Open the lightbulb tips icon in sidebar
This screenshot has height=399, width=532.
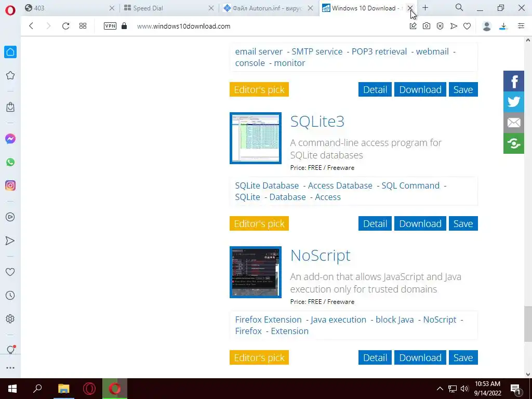click(10, 350)
